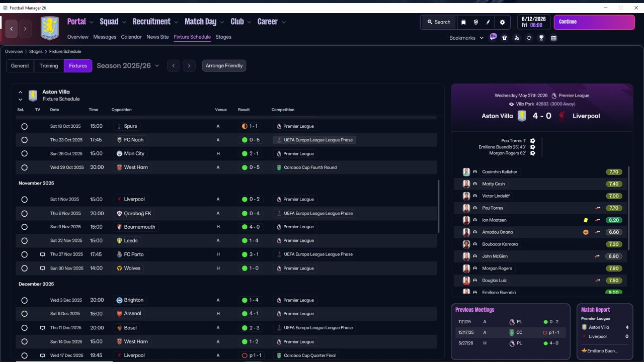The height and width of the screenshot is (362, 644).
Task: Click the Aston Villa club crest in header
Action: point(49,28)
